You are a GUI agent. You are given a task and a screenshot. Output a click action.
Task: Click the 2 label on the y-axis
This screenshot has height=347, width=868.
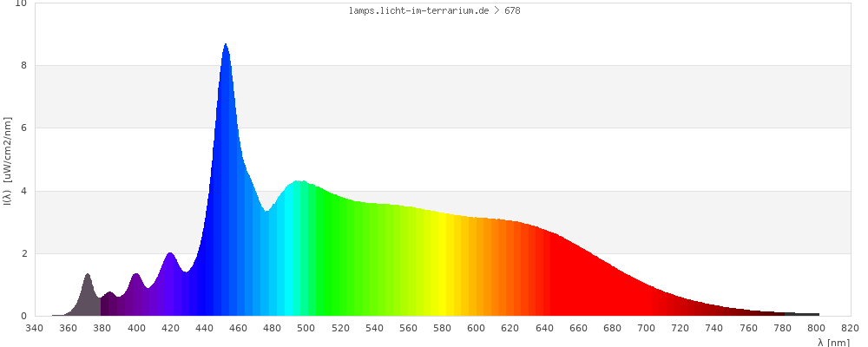tap(23, 253)
